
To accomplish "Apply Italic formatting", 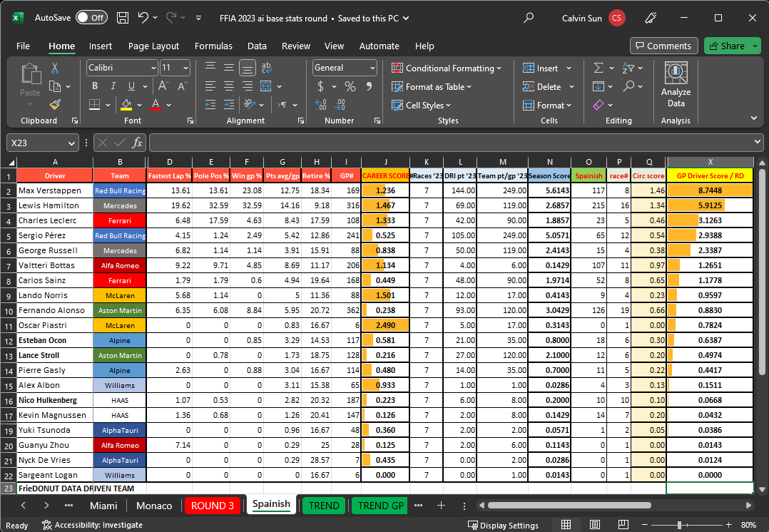I will [x=113, y=86].
